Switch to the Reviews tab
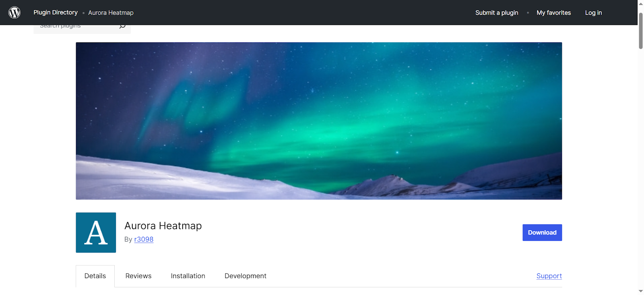 point(138,276)
